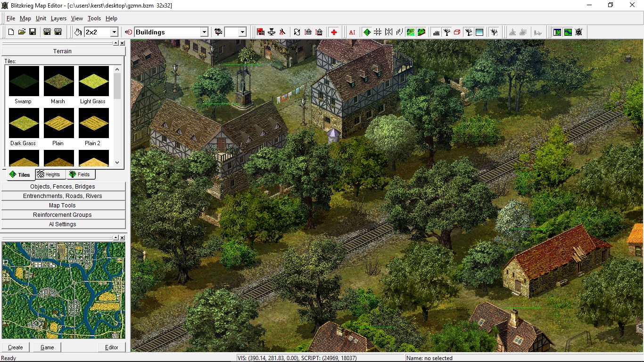Click the grid hash toolbar icon

pos(378,32)
